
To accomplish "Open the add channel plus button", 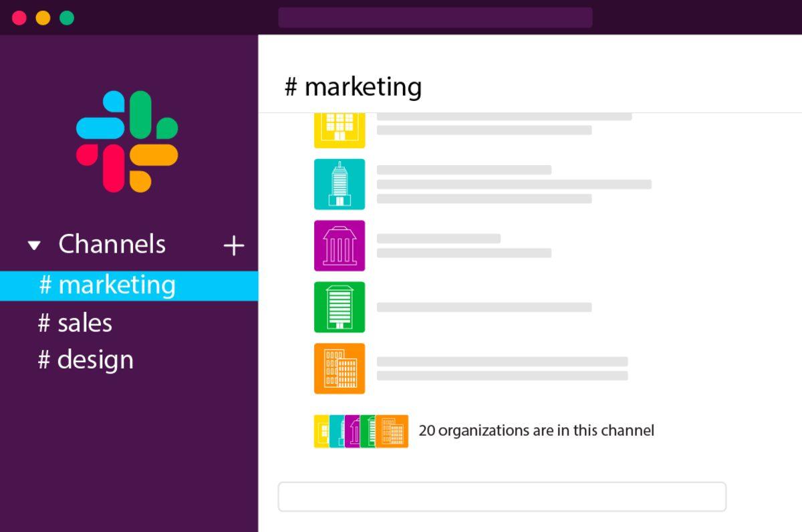I will pos(234,245).
